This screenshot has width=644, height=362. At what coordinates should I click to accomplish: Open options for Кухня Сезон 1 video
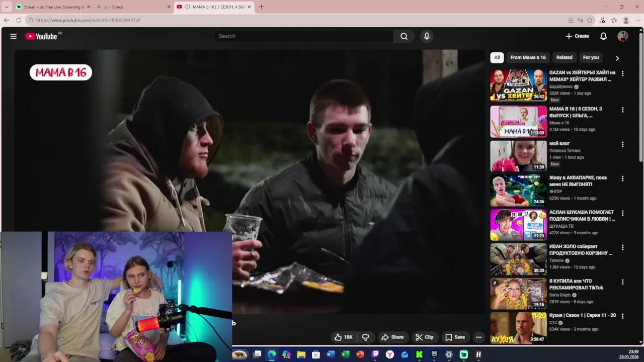pos(622,316)
